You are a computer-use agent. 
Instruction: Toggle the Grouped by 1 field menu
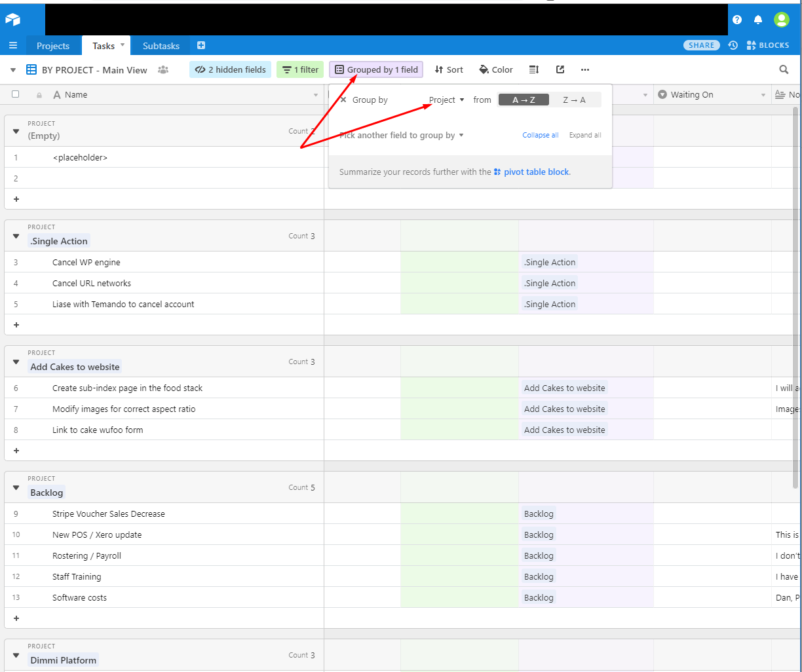click(x=376, y=69)
